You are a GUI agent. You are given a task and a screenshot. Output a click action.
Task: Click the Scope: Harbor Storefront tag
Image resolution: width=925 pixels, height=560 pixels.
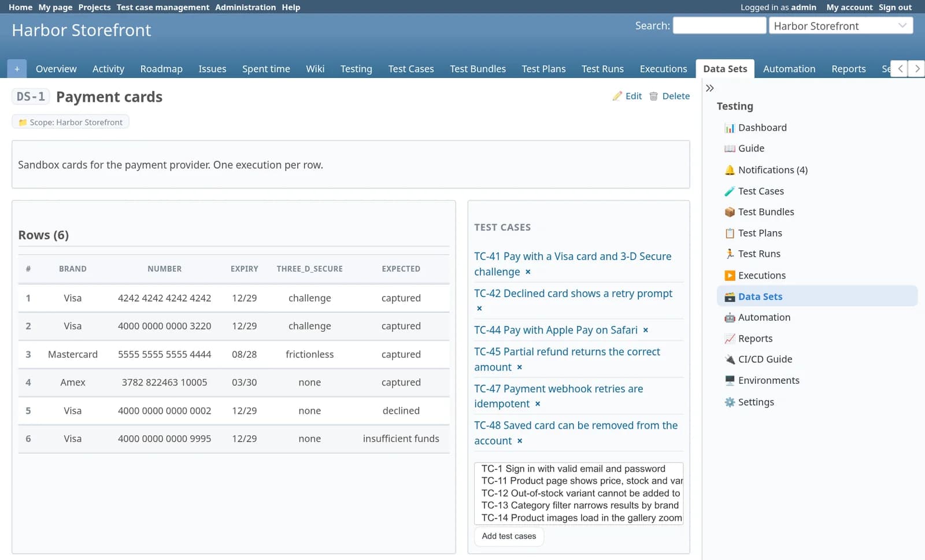(71, 122)
